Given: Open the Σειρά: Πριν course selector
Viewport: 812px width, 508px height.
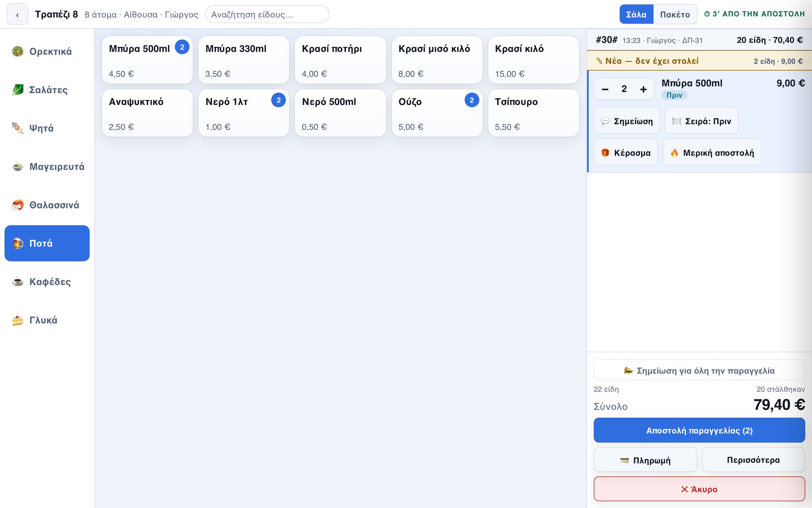Looking at the screenshot, I should tap(702, 121).
